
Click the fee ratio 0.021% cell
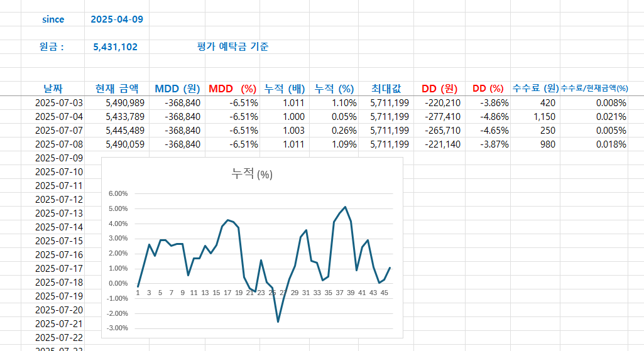pos(594,117)
